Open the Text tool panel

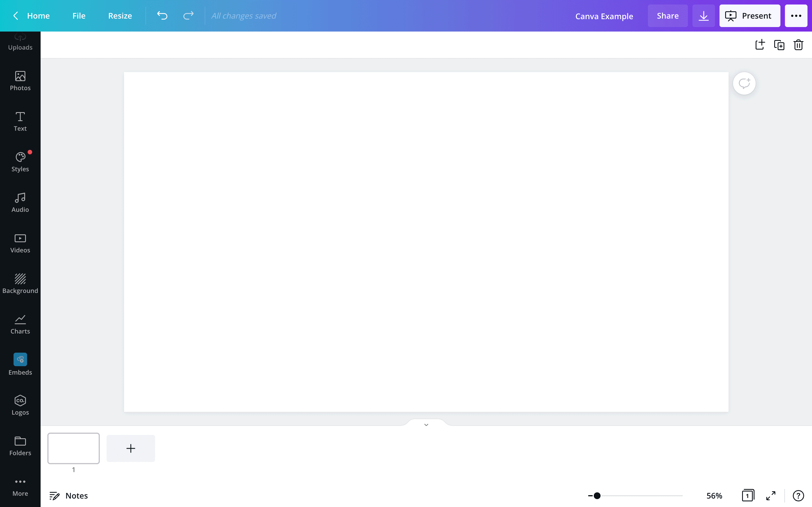[x=20, y=121]
